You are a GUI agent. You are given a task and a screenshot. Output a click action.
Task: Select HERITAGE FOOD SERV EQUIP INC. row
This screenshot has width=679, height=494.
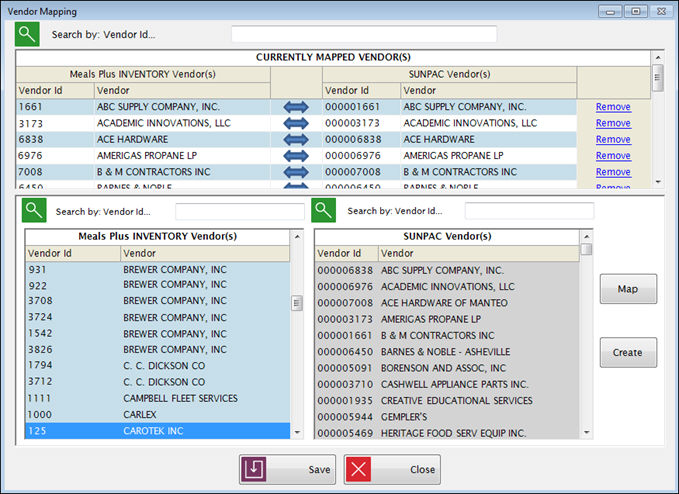tap(447, 433)
